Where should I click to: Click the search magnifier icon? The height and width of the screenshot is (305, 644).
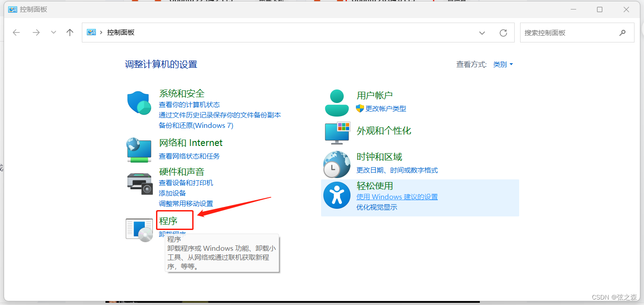(x=623, y=33)
